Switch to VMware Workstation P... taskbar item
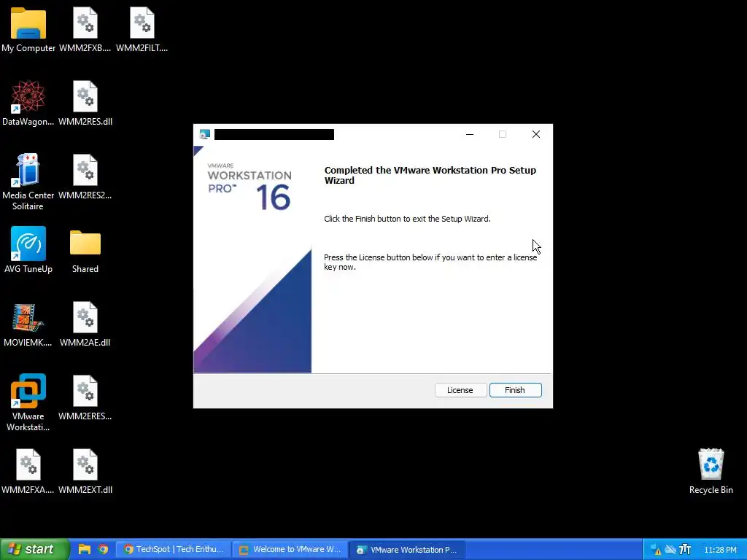The image size is (747, 560). tap(407, 549)
